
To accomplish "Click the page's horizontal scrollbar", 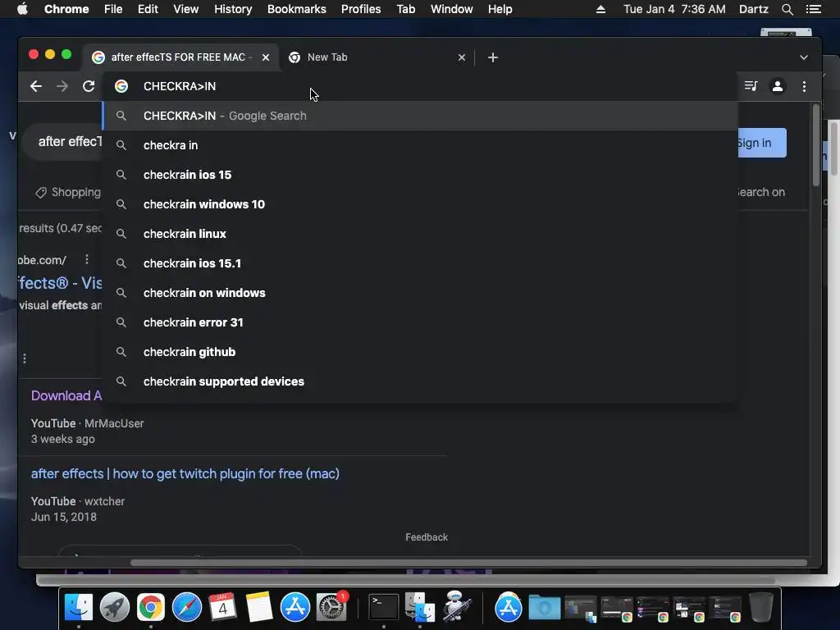I will (x=468, y=563).
